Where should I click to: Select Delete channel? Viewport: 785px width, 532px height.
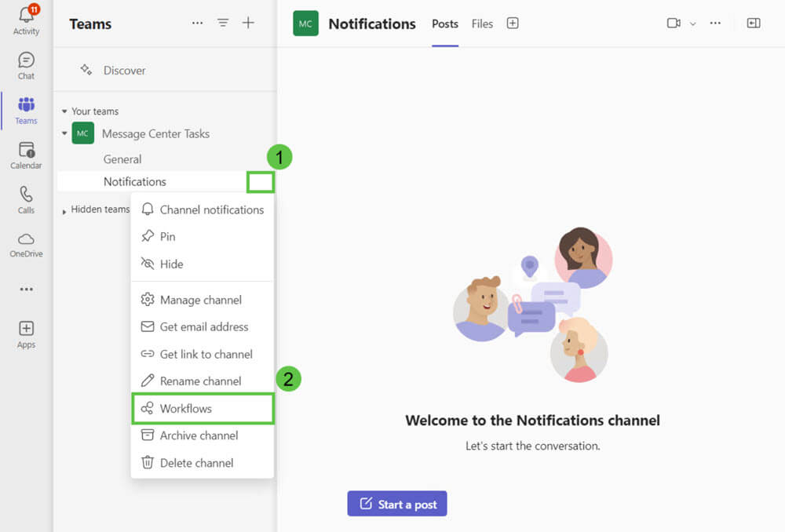coord(203,463)
